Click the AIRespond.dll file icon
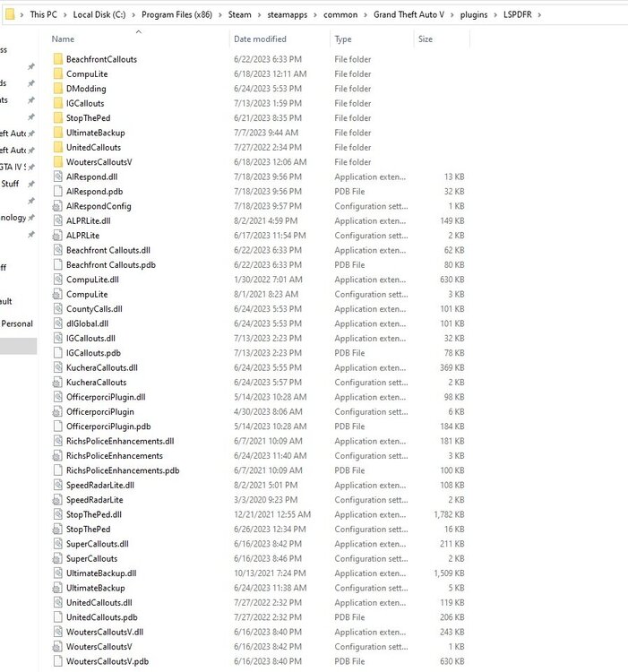 [58, 177]
